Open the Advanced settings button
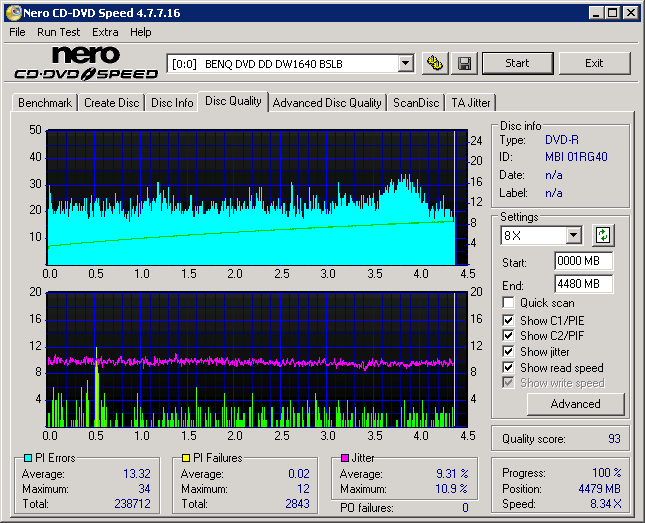The height and width of the screenshot is (523, 645). click(x=575, y=404)
